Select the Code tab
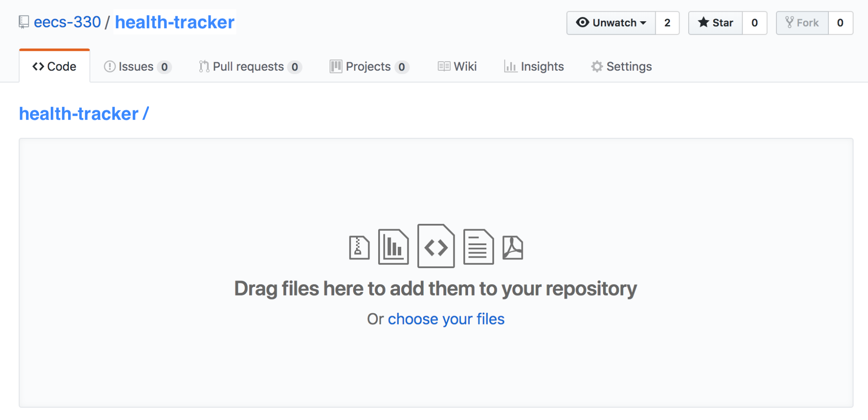Screen dimensions: 868x420 tap(55, 66)
